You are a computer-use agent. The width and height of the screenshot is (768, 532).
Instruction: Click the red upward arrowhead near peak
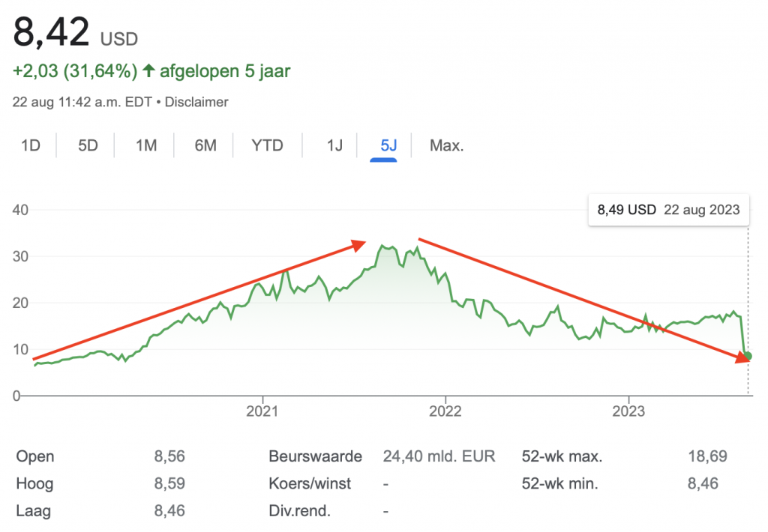coord(358,245)
